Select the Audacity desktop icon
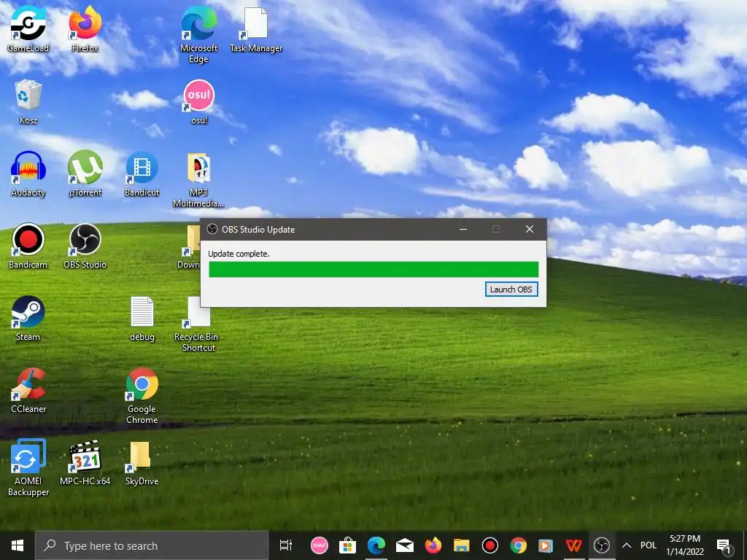 (x=28, y=174)
